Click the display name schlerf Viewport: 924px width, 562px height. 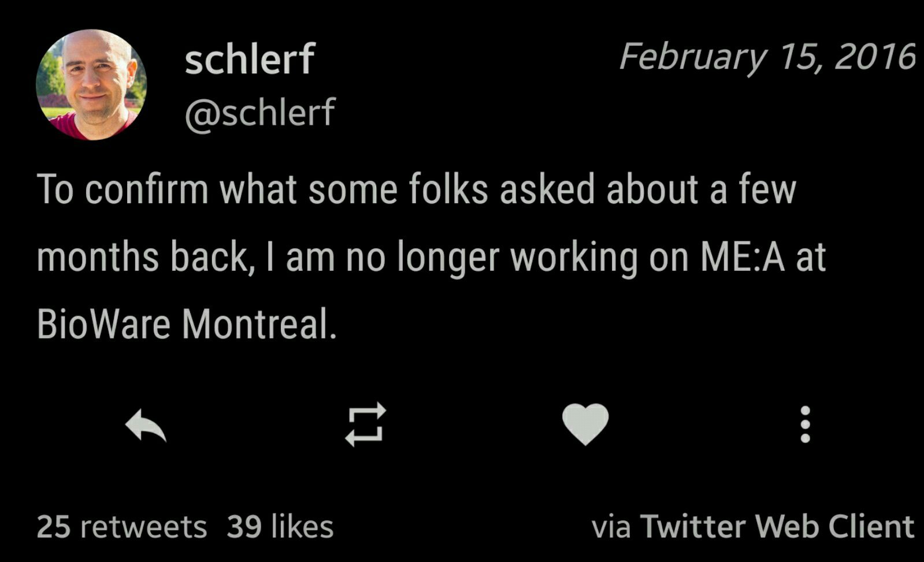(249, 58)
